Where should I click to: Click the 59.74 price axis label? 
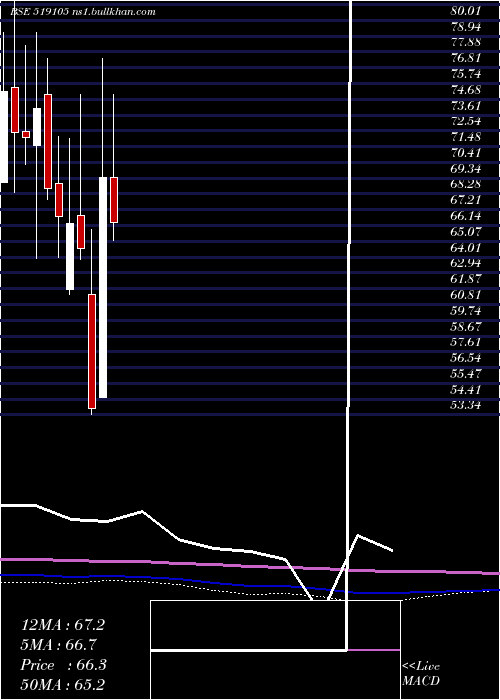[466, 311]
